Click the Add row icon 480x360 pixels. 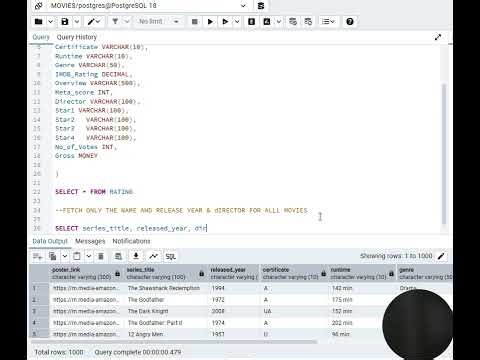(37, 256)
